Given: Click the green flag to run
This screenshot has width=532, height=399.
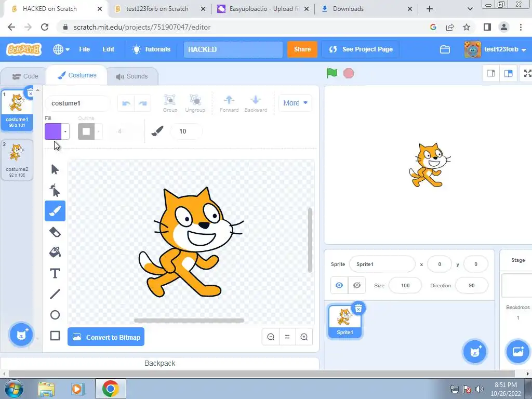Looking at the screenshot, I should click(x=332, y=73).
